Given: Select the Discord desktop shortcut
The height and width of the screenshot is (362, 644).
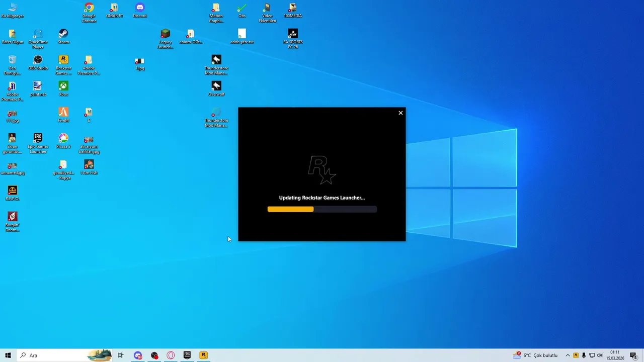Looking at the screenshot, I should click(140, 11).
